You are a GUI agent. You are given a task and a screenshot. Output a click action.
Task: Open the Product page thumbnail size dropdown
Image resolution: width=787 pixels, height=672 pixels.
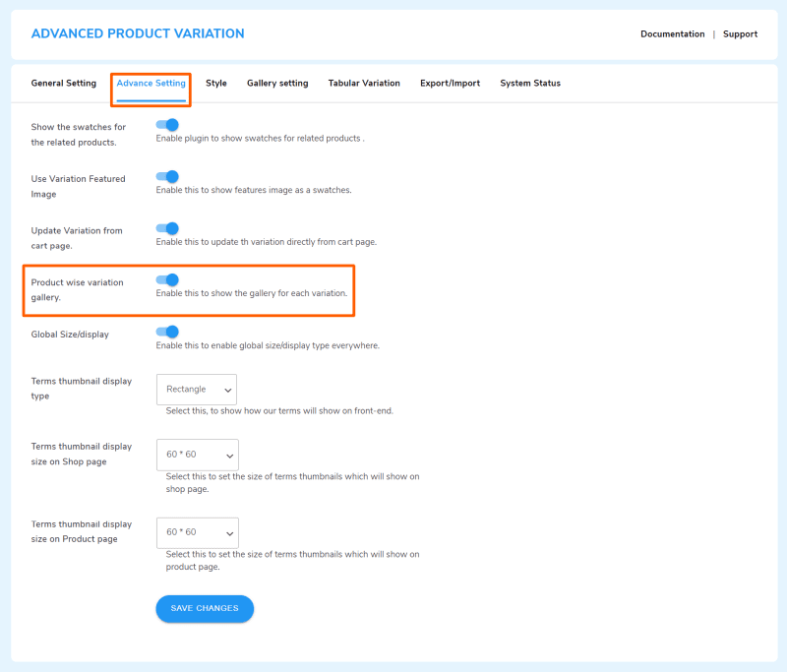click(x=197, y=532)
